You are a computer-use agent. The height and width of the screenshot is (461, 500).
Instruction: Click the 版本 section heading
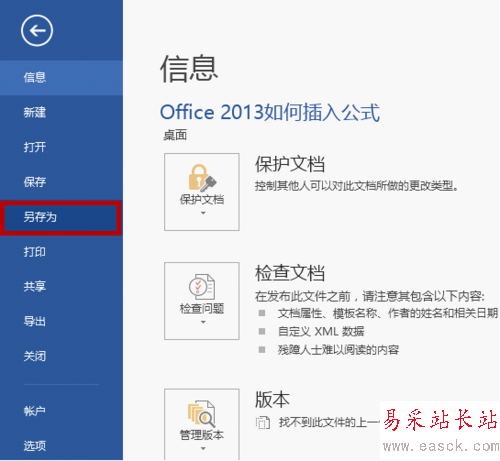[272, 400]
